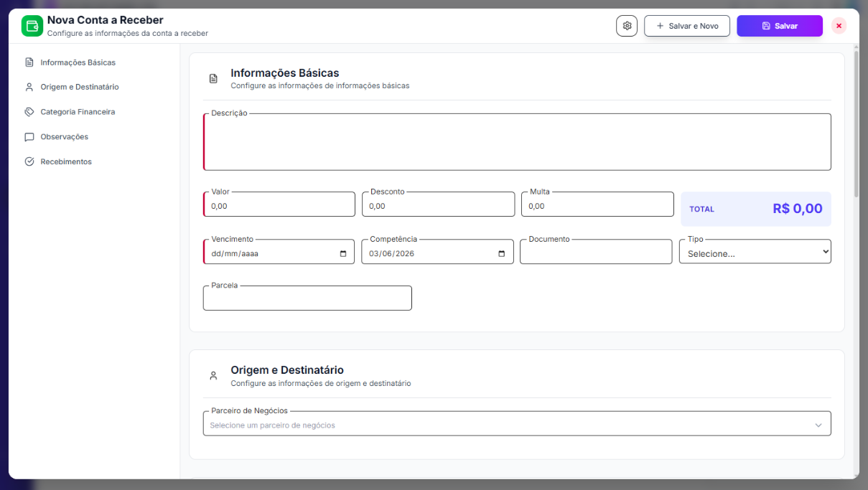Click the plus icon on Salvar e Novo
Screen dimensions: 868x490
661,26
